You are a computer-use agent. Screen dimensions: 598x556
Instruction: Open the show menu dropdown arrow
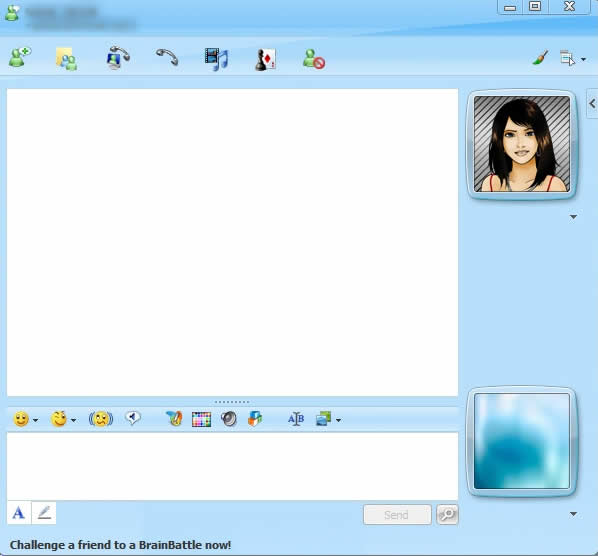(583, 59)
